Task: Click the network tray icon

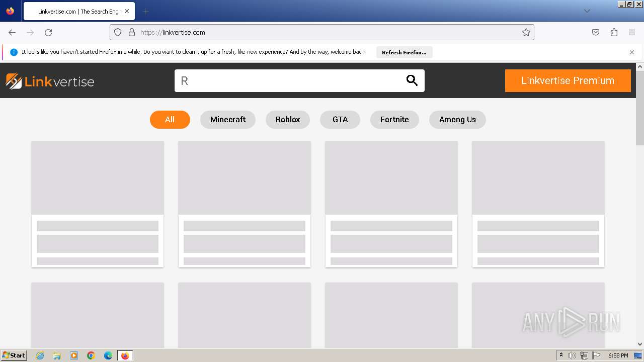Action: pyautogui.click(x=584, y=355)
